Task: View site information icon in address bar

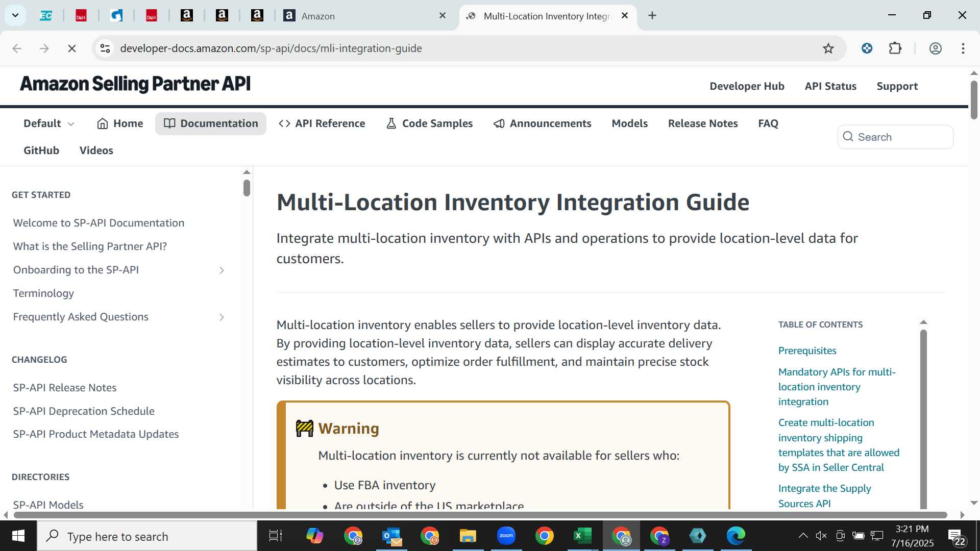Action: (105, 48)
